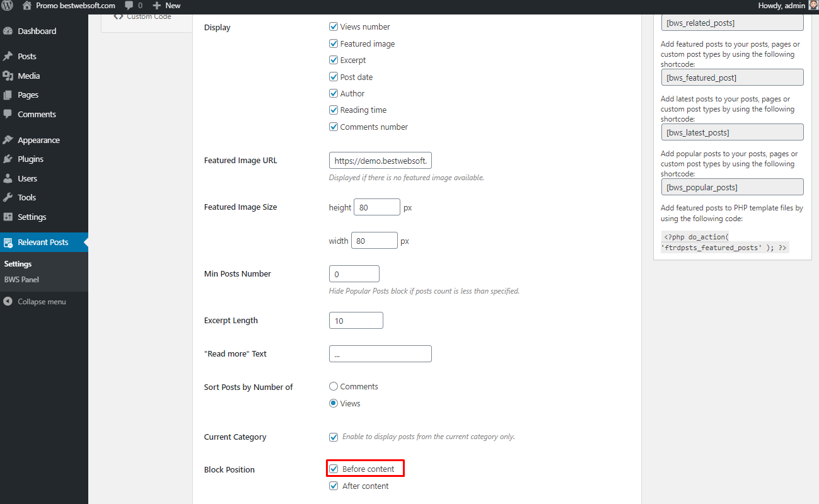This screenshot has height=504, width=819.
Task: Open the home icon for Promo bestwebsoft.com
Action: (26, 5)
